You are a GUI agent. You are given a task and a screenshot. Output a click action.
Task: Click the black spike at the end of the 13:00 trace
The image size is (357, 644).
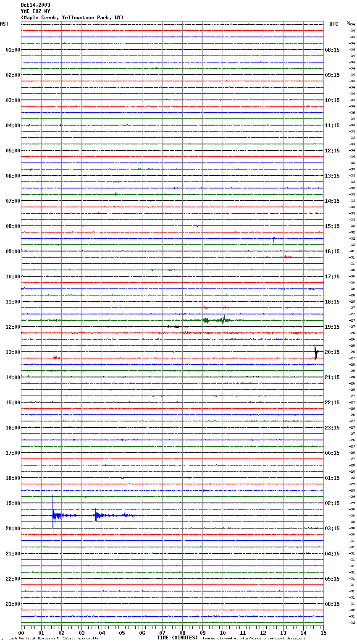(315, 352)
